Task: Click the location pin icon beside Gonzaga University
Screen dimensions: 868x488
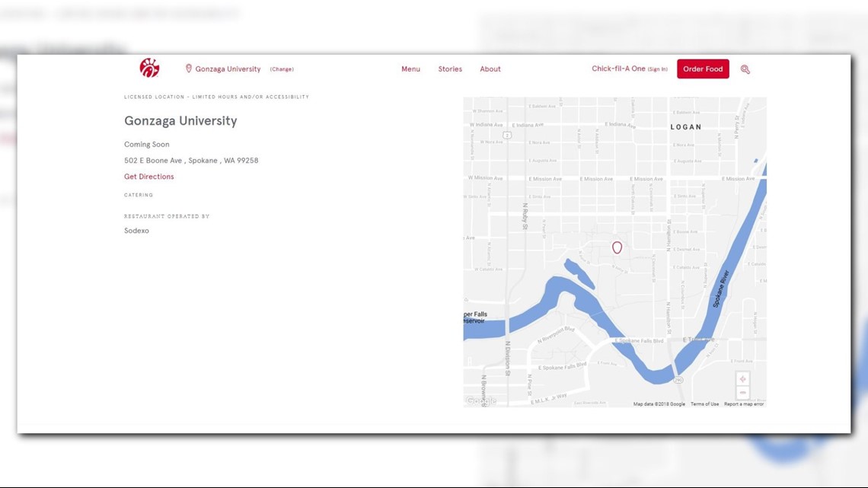Action: tap(189, 69)
